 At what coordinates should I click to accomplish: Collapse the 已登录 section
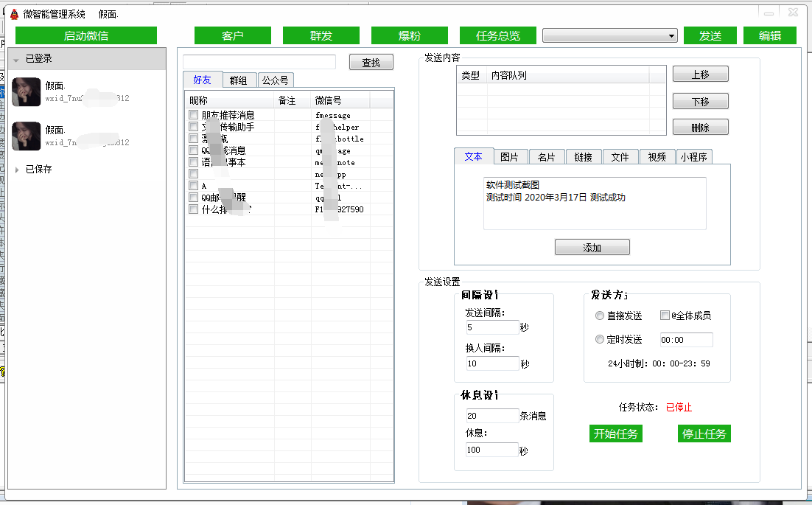(x=16, y=60)
